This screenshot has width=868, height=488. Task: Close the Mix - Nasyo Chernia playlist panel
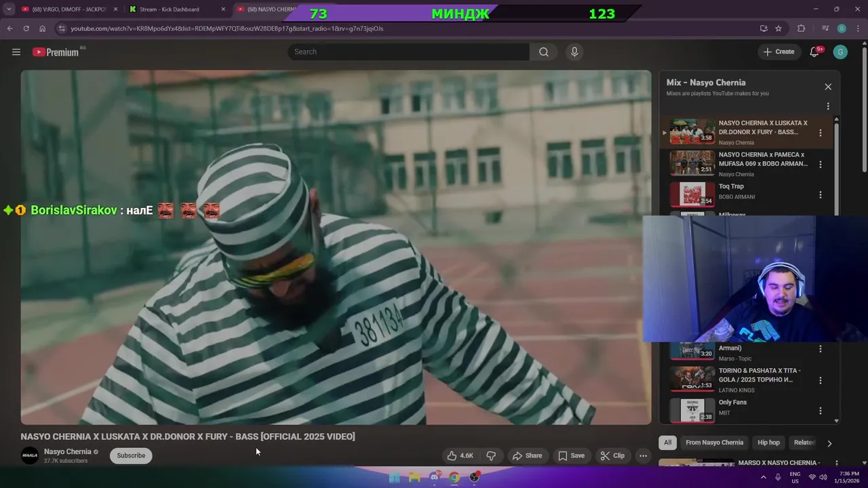828,87
